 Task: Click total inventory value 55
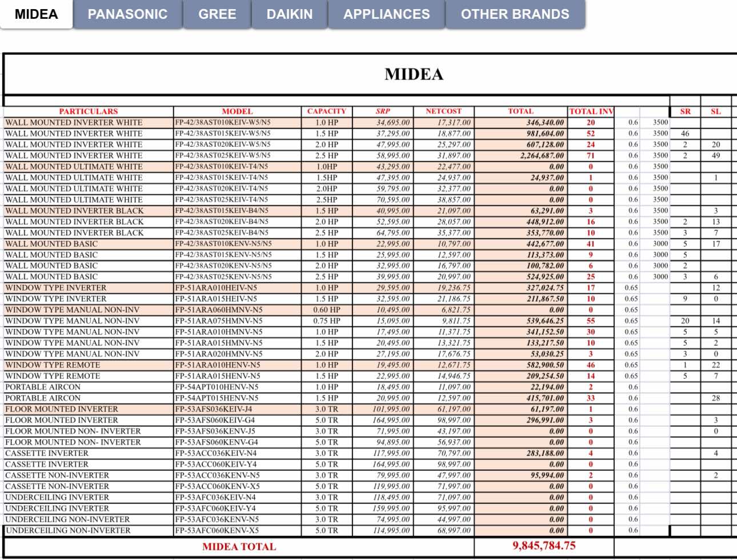591,321
